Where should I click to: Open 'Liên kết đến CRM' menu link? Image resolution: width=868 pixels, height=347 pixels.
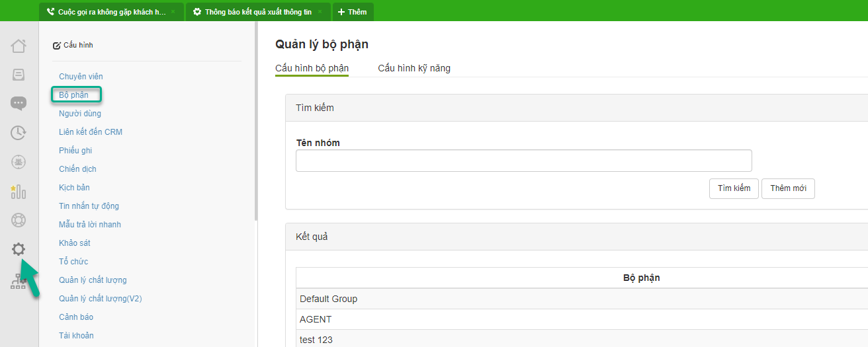pos(91,132)
